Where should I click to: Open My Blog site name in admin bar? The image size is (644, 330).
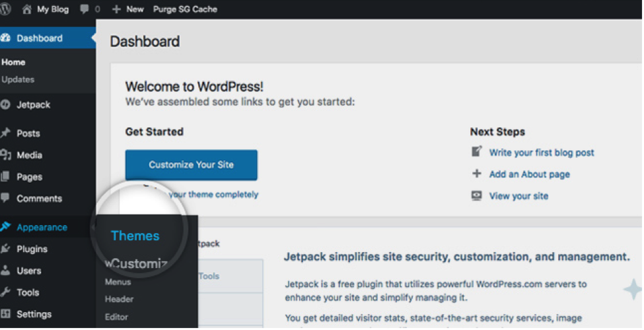click(x=53, y=9)
